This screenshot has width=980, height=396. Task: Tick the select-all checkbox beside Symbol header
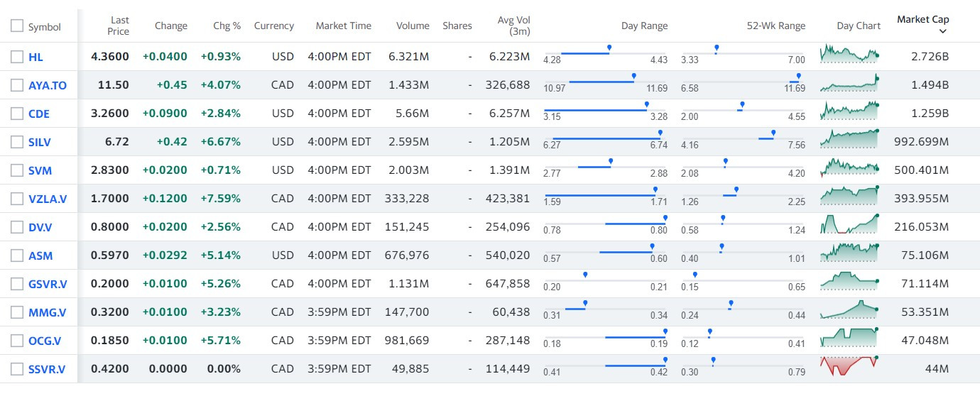(x=17, y=26)
